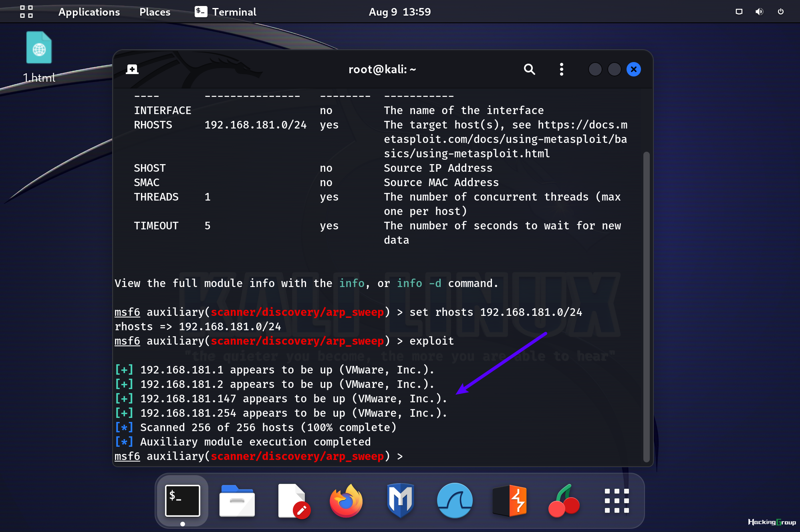Open the Places menu
Viewport: 800px width, 532px height.
click(155, 12)
